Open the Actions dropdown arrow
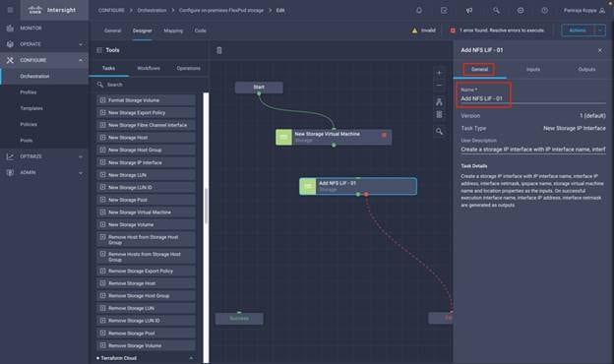 pyautogui.click(x=600, y=30)
